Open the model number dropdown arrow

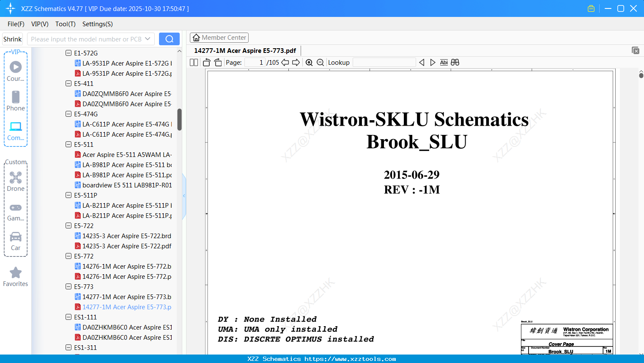pyautogui.click(x=148, y=39)
